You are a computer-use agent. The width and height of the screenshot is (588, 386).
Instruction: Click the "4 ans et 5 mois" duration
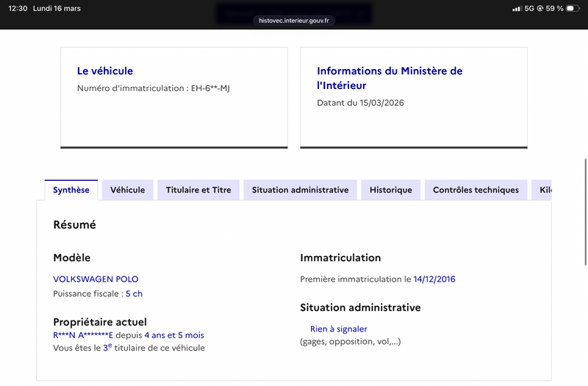174,335
